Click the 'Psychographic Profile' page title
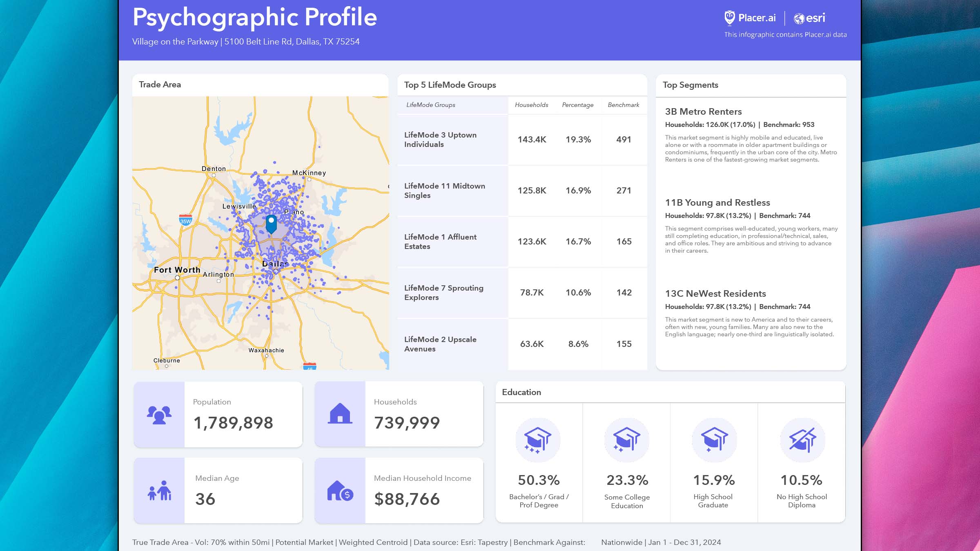Screen dimensions: 980x551 (x=254, y=18)
